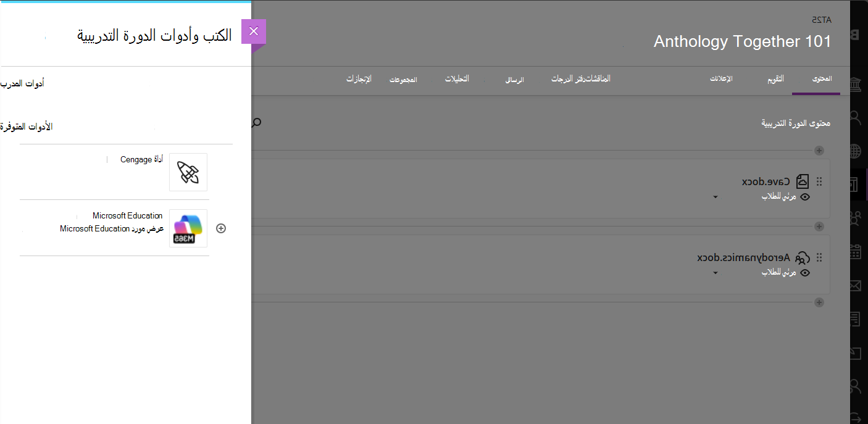Viewport: 868px width, 424px height.
Task: Open Calendar icon in the sidebar
Action: (856, 252)
